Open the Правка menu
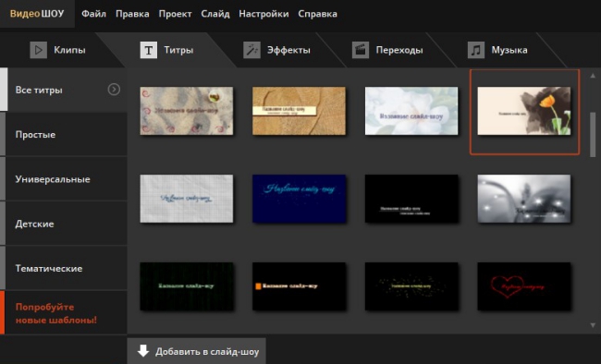601x364 pixels. (x=132, y=14)
